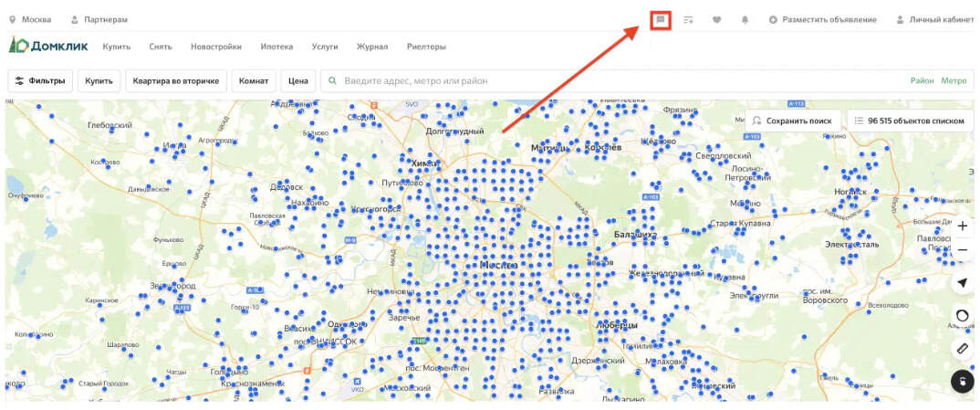The height and width of the screenshot is (410, 980).
Task: Zoom out on the map
Action: 962,249
